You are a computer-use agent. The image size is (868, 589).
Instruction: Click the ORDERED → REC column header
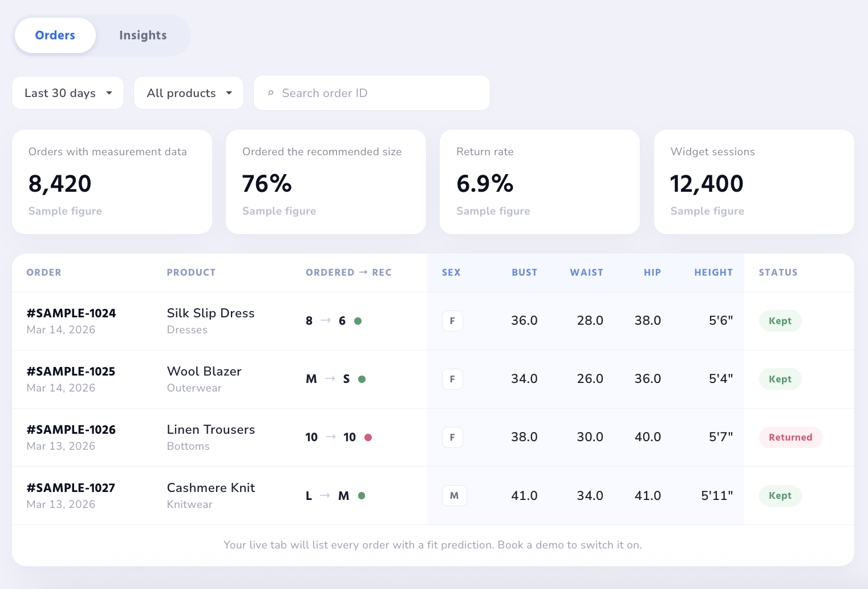pyautogui.click(x=348, y=273)
